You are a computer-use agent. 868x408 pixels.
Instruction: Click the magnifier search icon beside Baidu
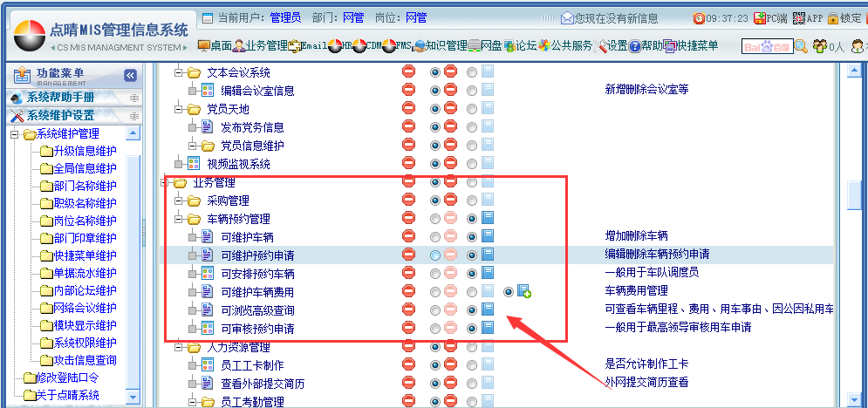800,47
